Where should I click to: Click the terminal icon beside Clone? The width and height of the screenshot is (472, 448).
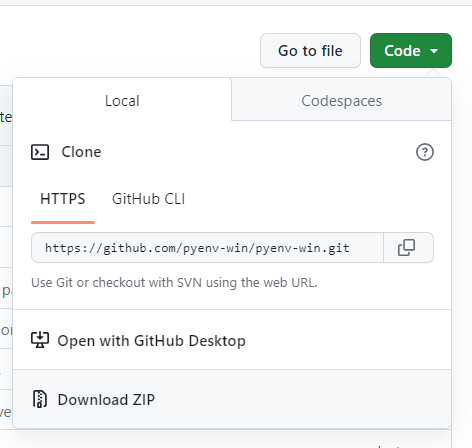[x=40, y=152]
